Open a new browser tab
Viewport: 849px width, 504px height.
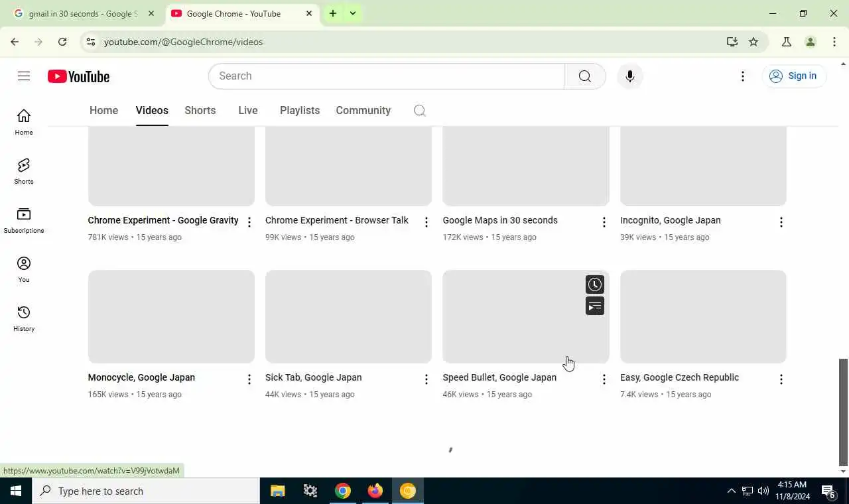(x=333, y=13)
